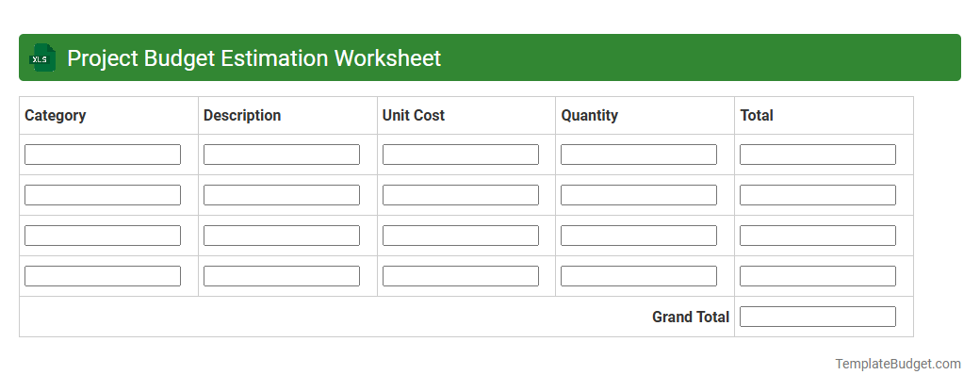Image resolution: width=980 pixels, height=391 pixels.
Task: Activate Category input in fourth row
Action: click(x=103, y=276)
